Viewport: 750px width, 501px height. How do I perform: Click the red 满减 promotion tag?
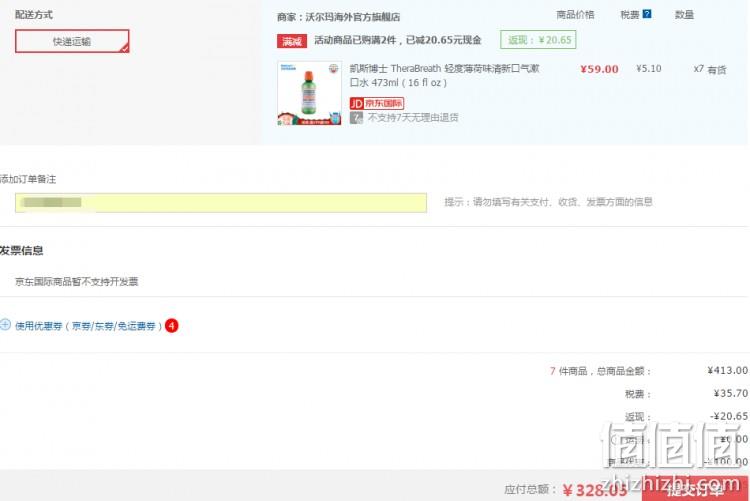pyautogui.click(x=292, y=41)
